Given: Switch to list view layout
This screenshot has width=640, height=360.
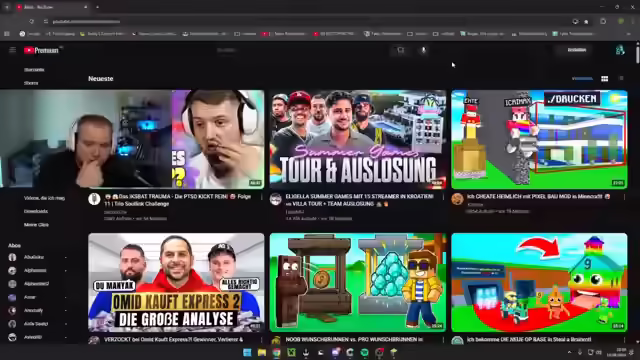Looking at the screenshot, I should [x=621, y=79].
